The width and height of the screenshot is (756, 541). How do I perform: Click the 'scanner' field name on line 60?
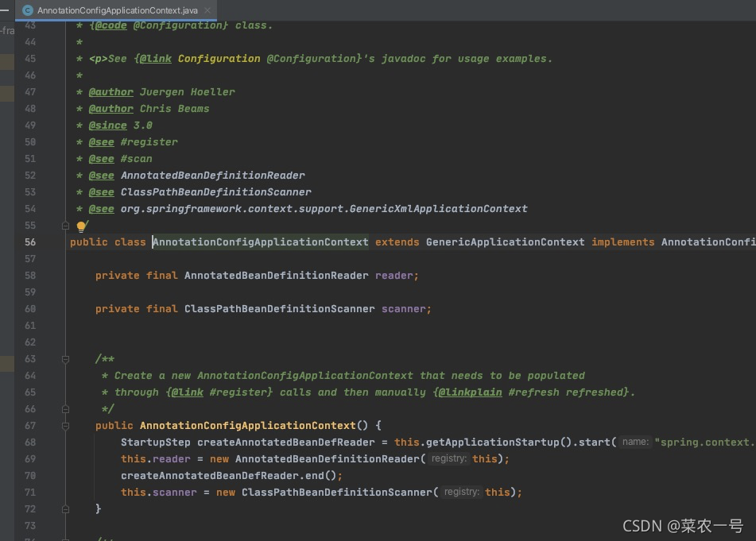coord(404,309)
